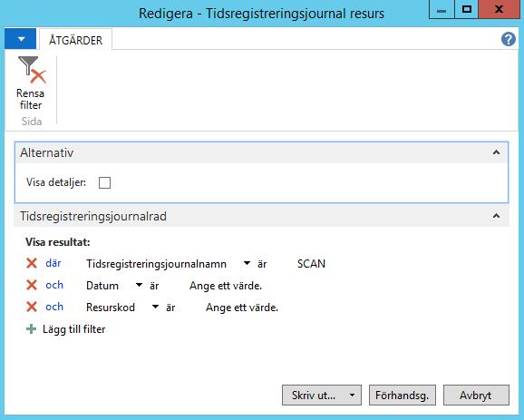524x420 pixels.
Task: Click the 'och' link in Resurskod row
Action: click(x=54, y=307)
